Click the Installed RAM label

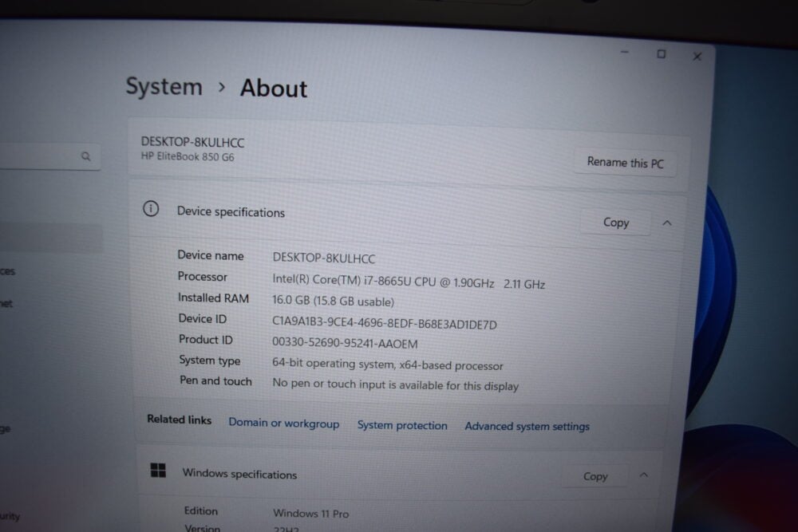[x=213, y=298]
